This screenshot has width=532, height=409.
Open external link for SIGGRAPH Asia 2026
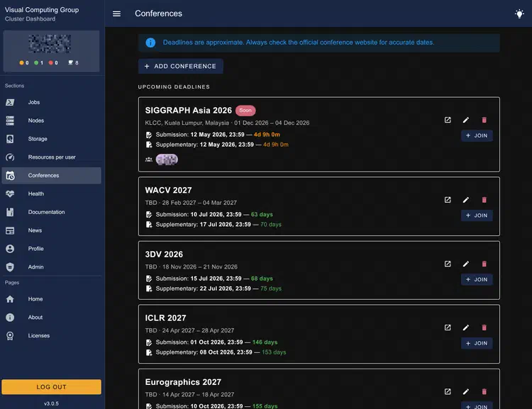point(448,120)
